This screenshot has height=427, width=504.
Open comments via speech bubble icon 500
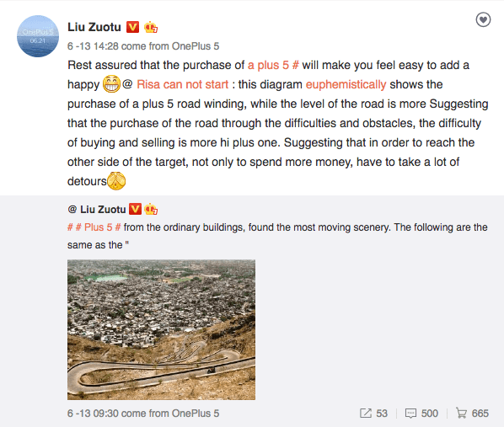pyautogui.click(x=410, y=414)
